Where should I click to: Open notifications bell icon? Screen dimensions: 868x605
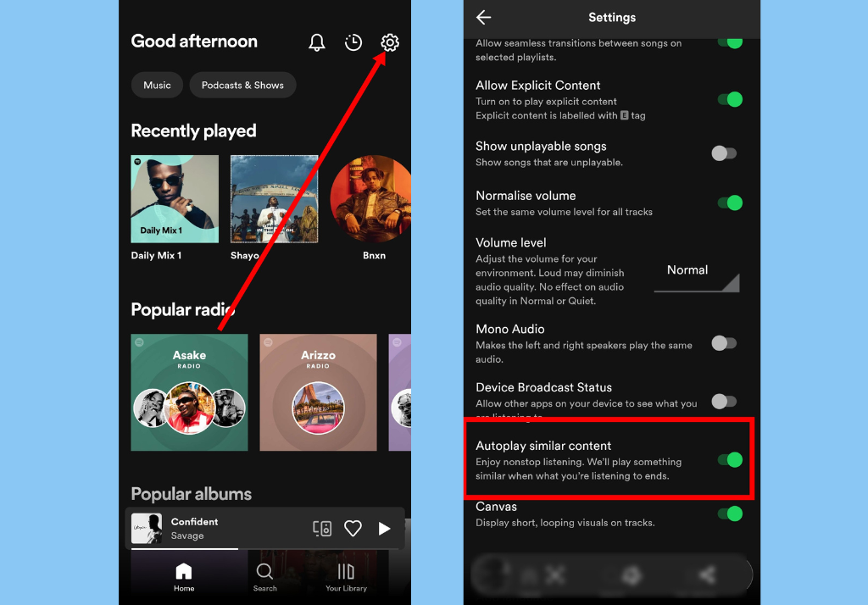pos(317,42)
